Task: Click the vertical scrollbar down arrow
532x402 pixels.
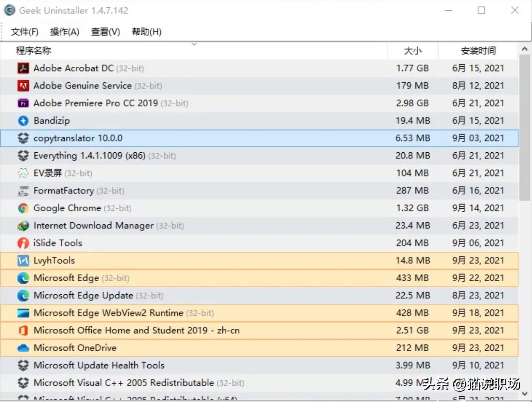Action: pyautogui.click(x=525, y=393)
